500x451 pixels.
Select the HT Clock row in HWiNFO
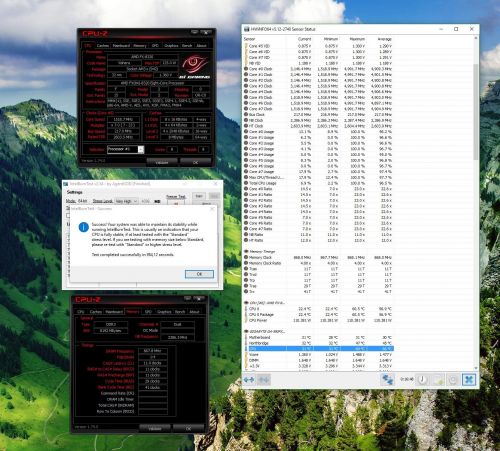(x=318, y=126)
